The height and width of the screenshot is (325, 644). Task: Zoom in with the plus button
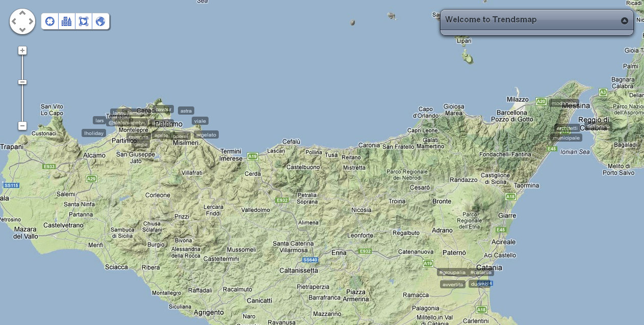pos(22,50)
